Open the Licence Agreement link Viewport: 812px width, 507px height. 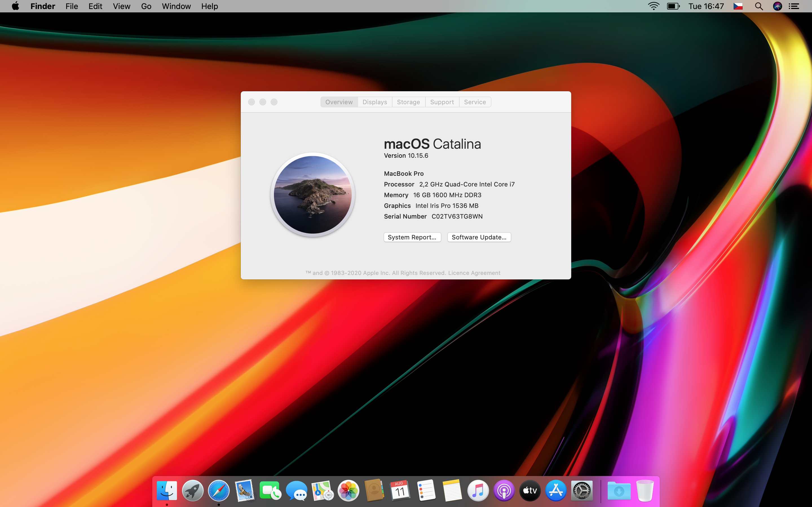(x=474, y=273)
